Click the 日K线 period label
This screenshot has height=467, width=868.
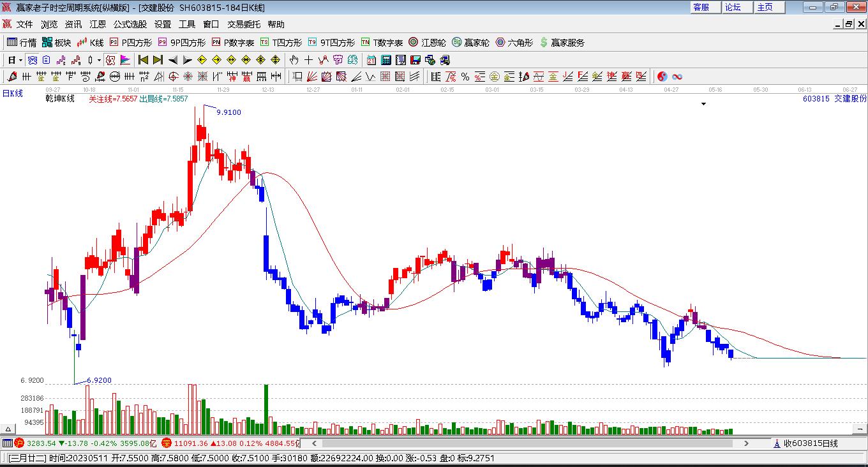(x=13, y=94)
